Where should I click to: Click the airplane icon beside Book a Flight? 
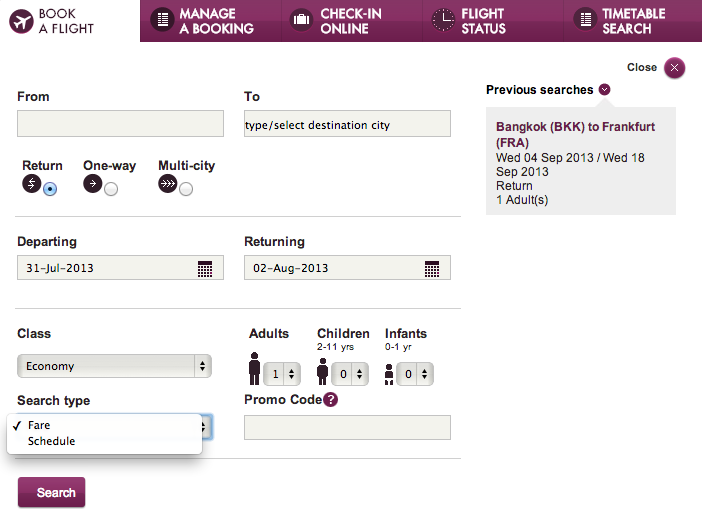pyautogui.click(x=21, y=21)
